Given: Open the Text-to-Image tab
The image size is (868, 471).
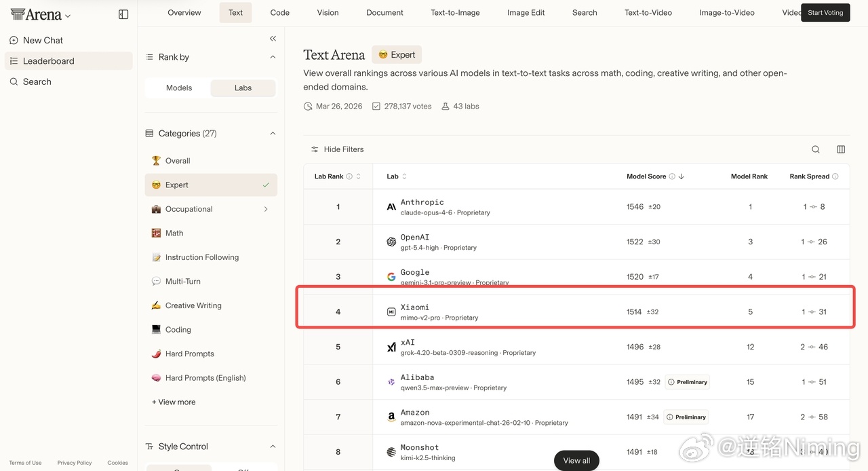Looking at the screenshot, I should point(455,13).
